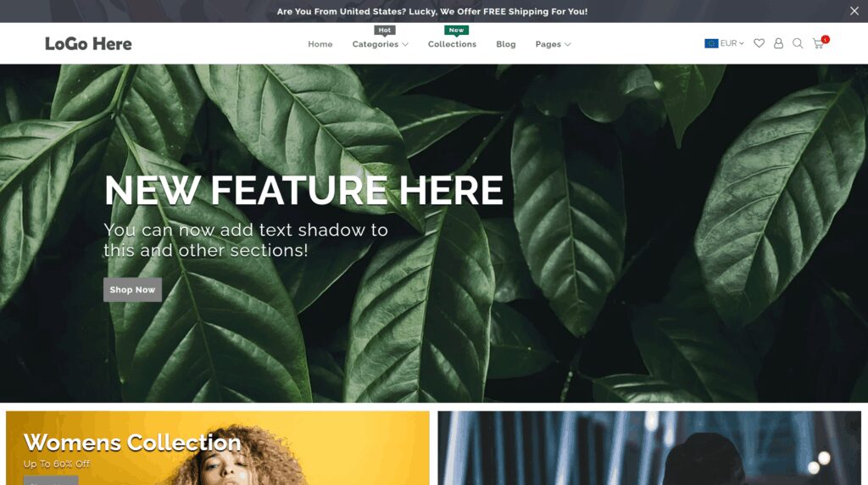868x485 pixels.
Task: Click the Hot badge above Categories
Action: click(x=384, y=31)
